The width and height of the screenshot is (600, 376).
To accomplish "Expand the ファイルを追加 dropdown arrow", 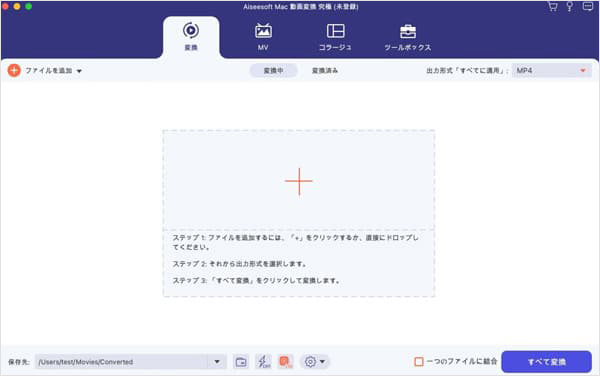I will pos(79,71).
